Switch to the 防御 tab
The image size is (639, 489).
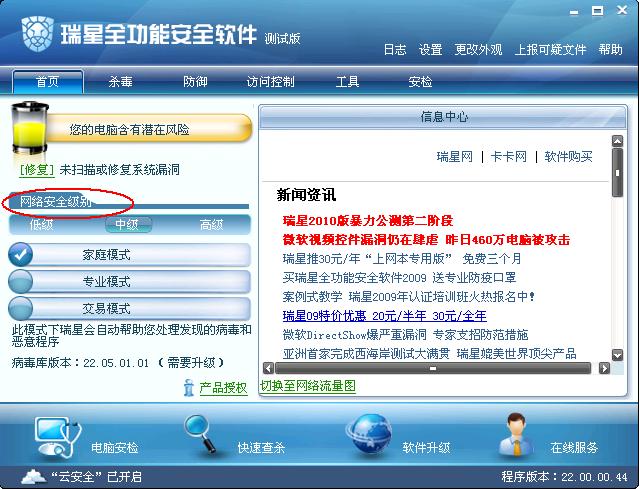coord(195,82)
